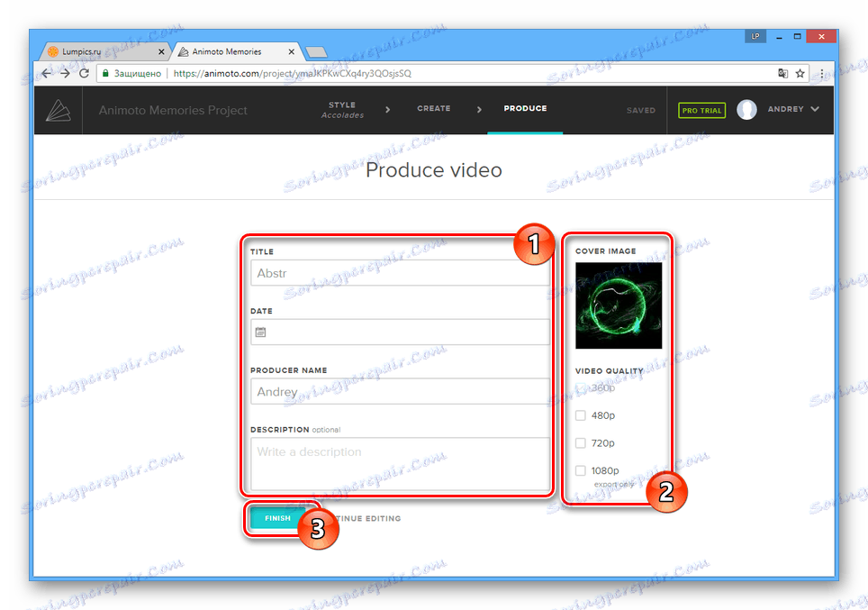Minimize the browser window
The height and width of the screenshot is (610, 868).
pos(779,37)
